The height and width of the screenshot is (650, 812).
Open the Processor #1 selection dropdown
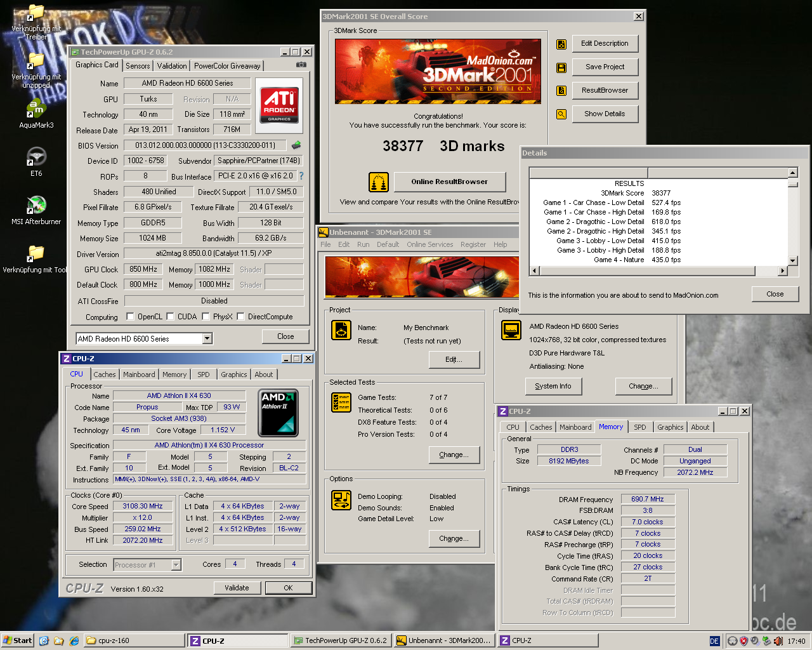point(176,564)
